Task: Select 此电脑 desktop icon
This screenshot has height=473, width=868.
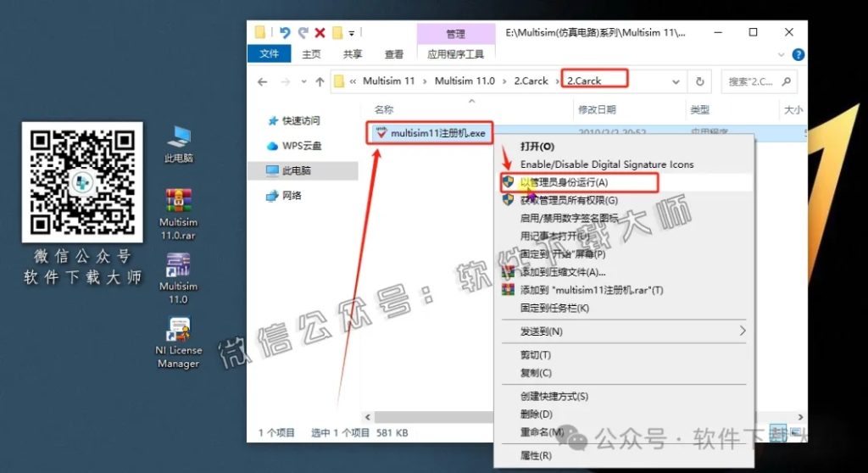Action: 178,144
